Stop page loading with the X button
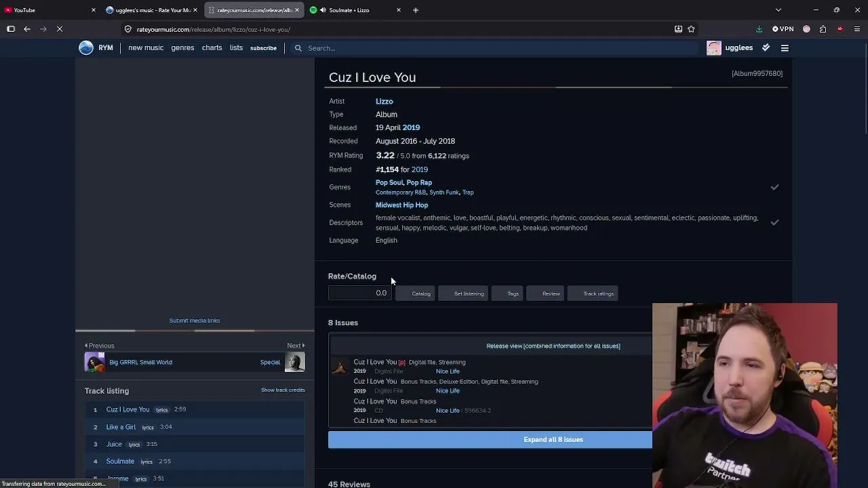 [x=60, y=29]
